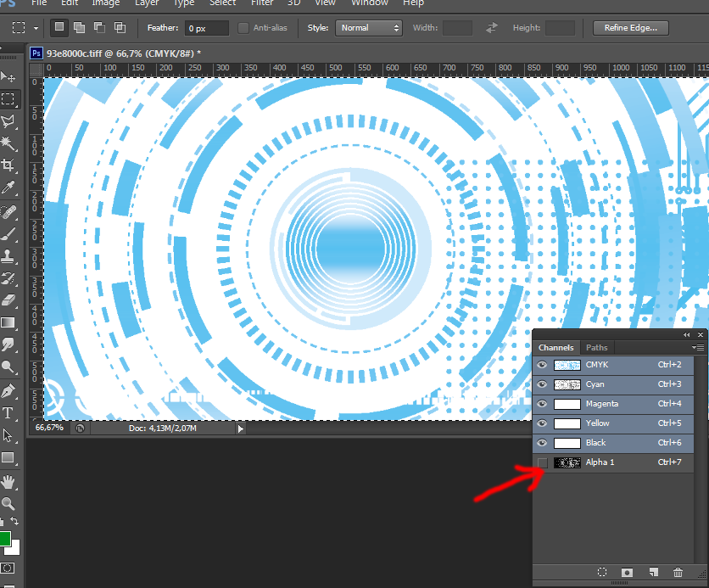Set the green foreground color
The width and height of the screenshot is (709, 588).
4,538
